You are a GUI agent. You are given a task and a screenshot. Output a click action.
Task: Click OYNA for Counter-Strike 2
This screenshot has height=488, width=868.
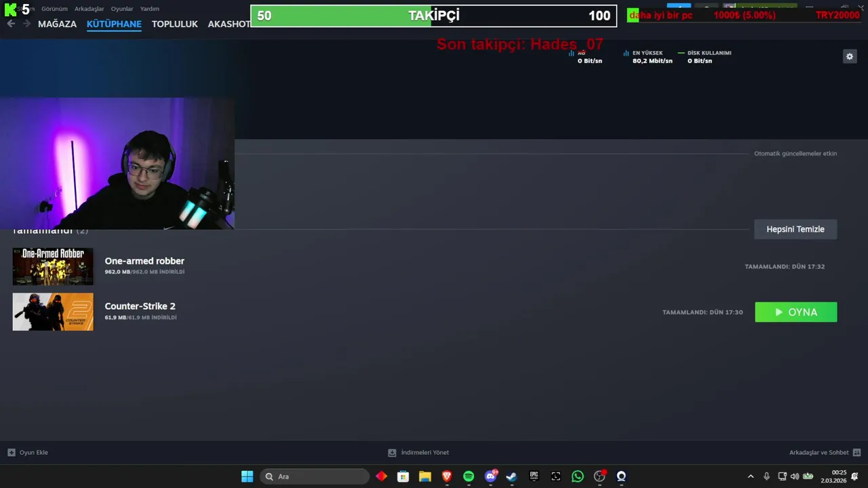[x=795, y=312]
